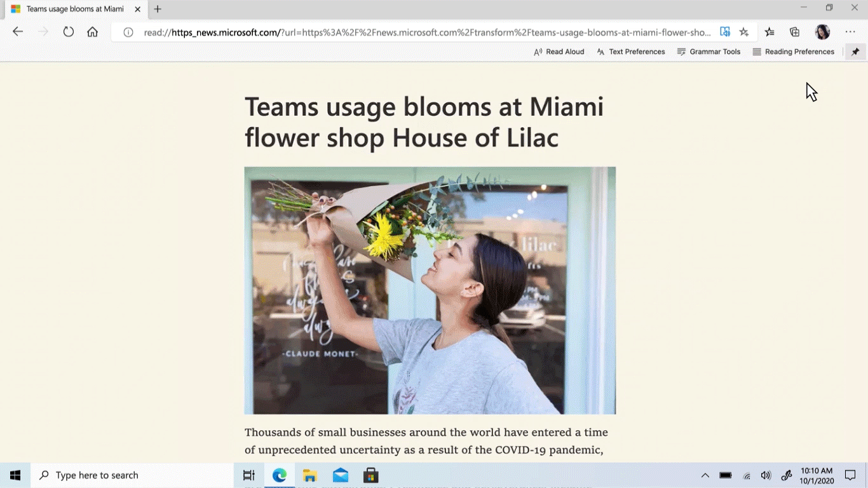Open the Collections panel

tap(794, 31)
